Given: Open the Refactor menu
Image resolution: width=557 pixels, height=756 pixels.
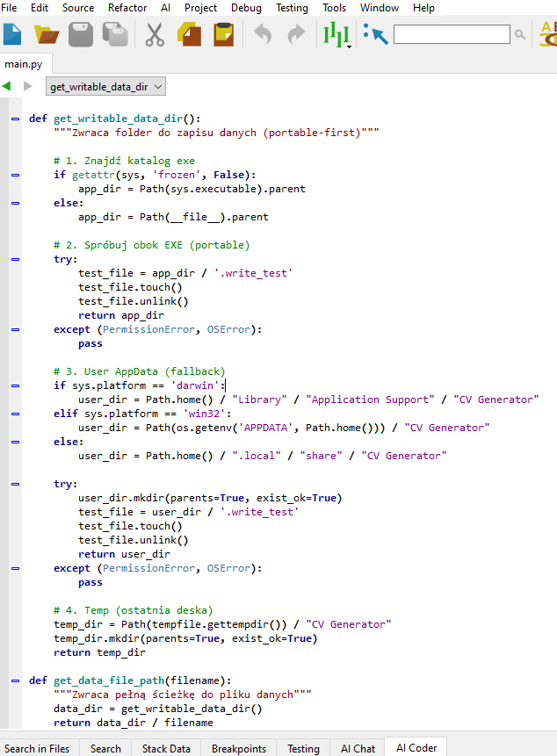Looking at the screenshot, I should [x=127, y=8].
